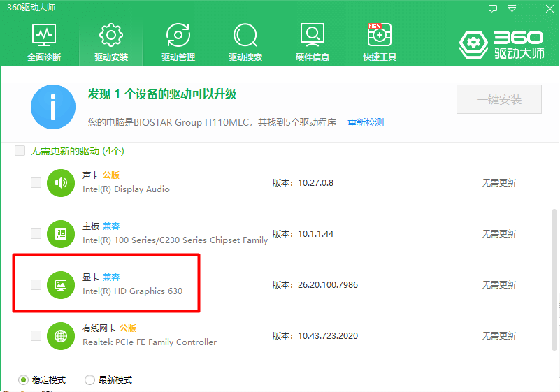Check the Intel Display Audio checkbox
Image resolution: width=560 pixels, height=392 pixels.
[36, 183]
